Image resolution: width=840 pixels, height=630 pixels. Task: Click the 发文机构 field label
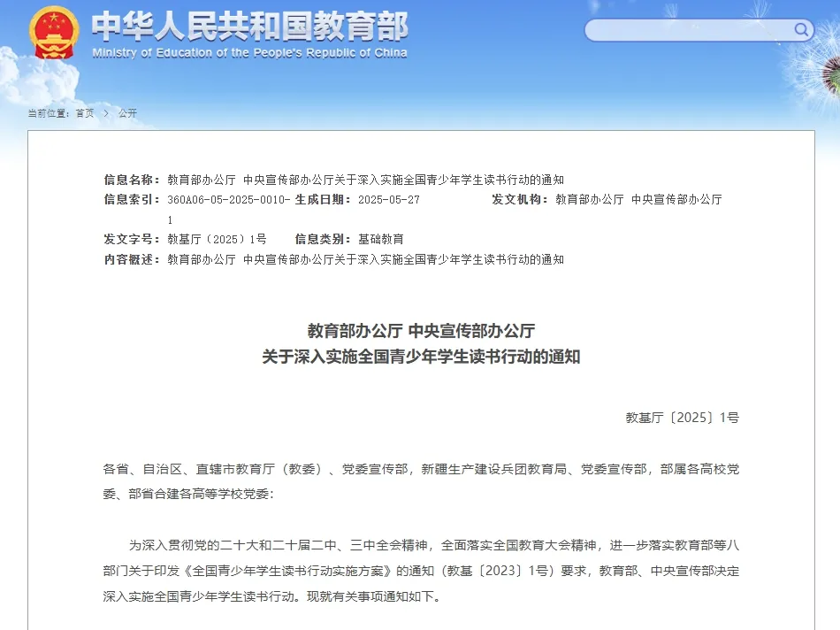click(520, 199)
